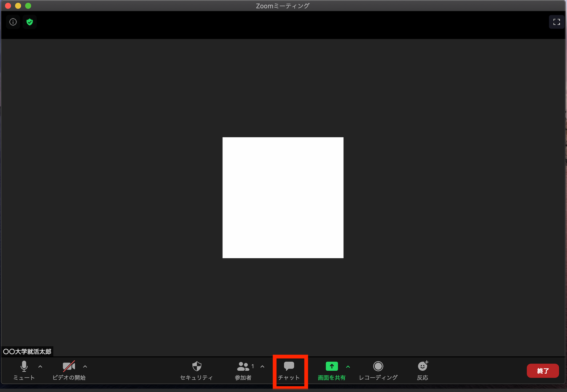Expand the chevron next to 参加者
This screenshot has width=567, height=392.
[x=262, y=367]
